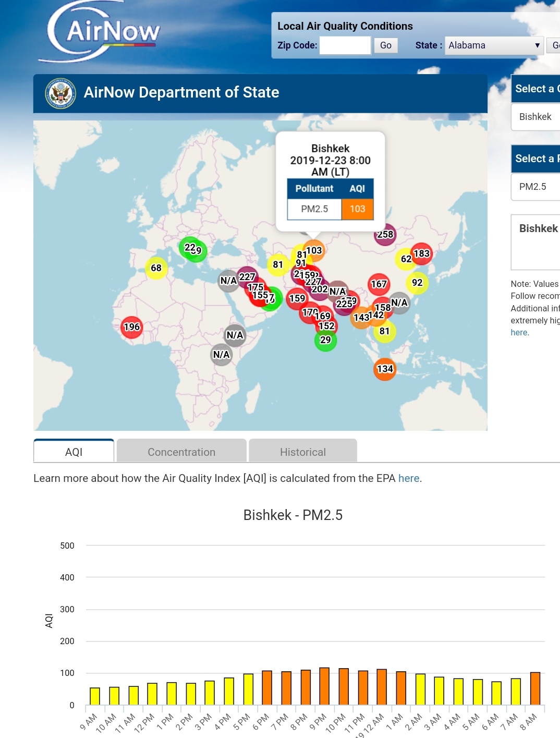Select the 196 AQI marker in West Africa

pyautogui.click(x=131, y=327)
